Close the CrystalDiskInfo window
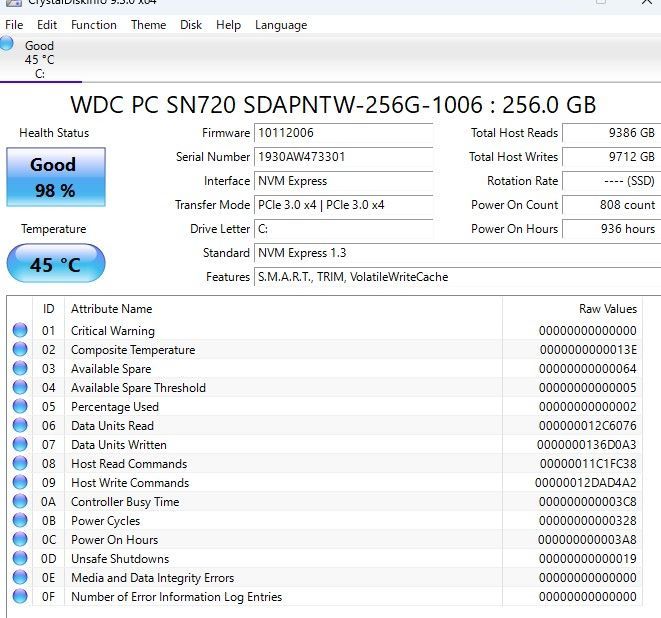The height and width of the screenshot is (618, 661). [646, 2]
